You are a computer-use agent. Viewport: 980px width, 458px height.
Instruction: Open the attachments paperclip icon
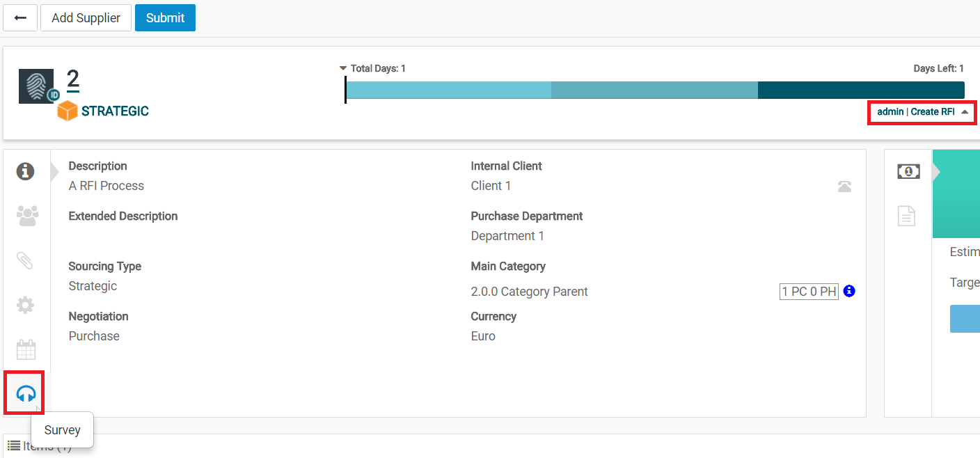pyautogui.click(x=26, y=260)
